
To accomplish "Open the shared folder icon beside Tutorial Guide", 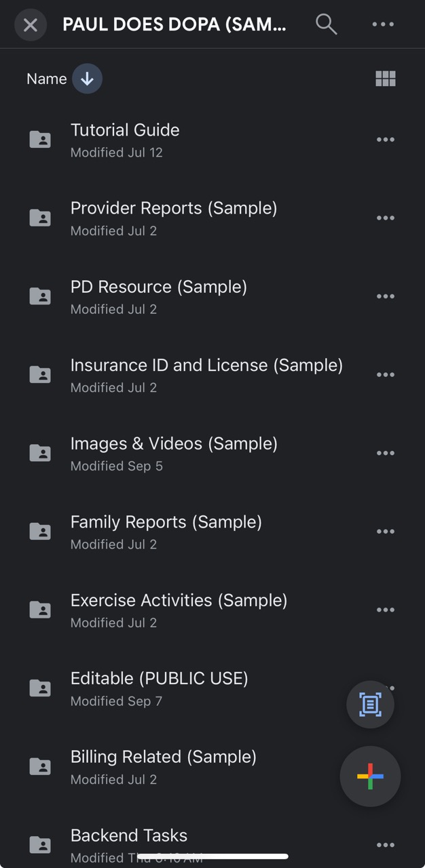I will [x=40, y=139].
